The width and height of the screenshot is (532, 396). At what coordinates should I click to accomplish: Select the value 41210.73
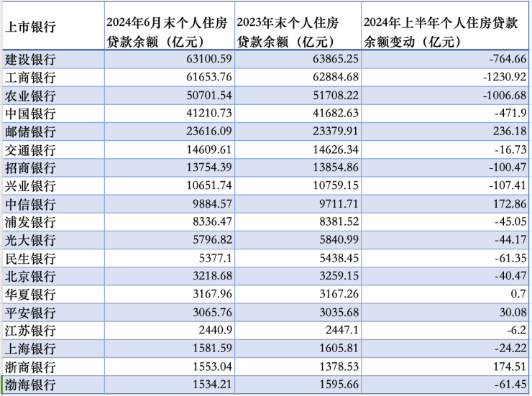click(209, 113)
